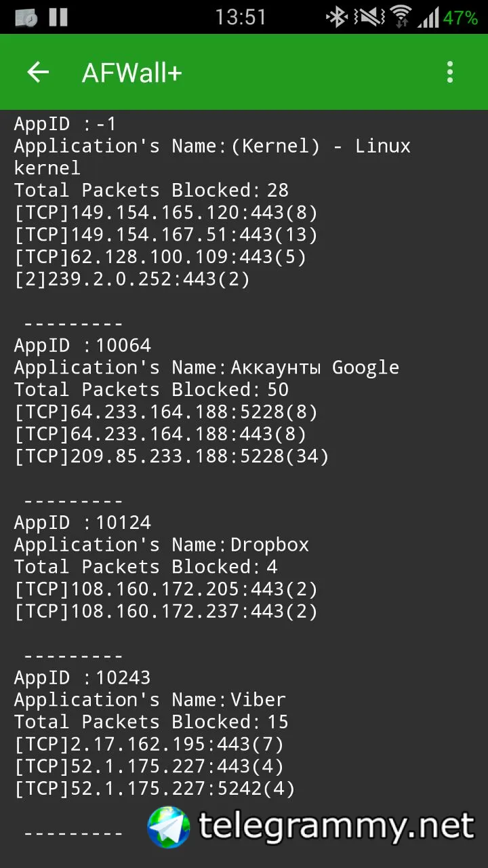Tap the pause notification icon
488x868 pixels.
click(58, 17)
